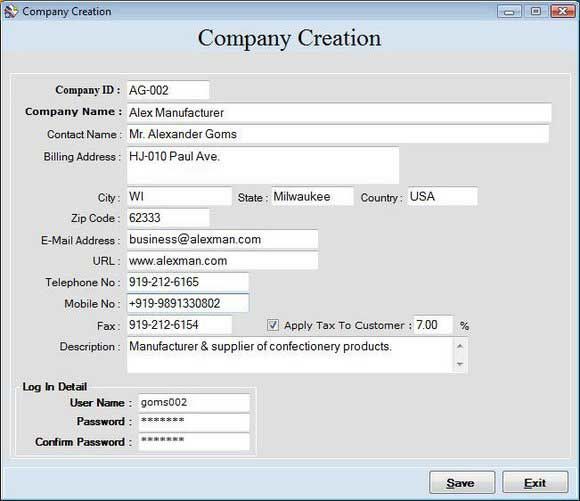The width and height of the screenshot is (580, 501).
Task: Click the Company Creation title bar app icon
Action: pos(10,11)
